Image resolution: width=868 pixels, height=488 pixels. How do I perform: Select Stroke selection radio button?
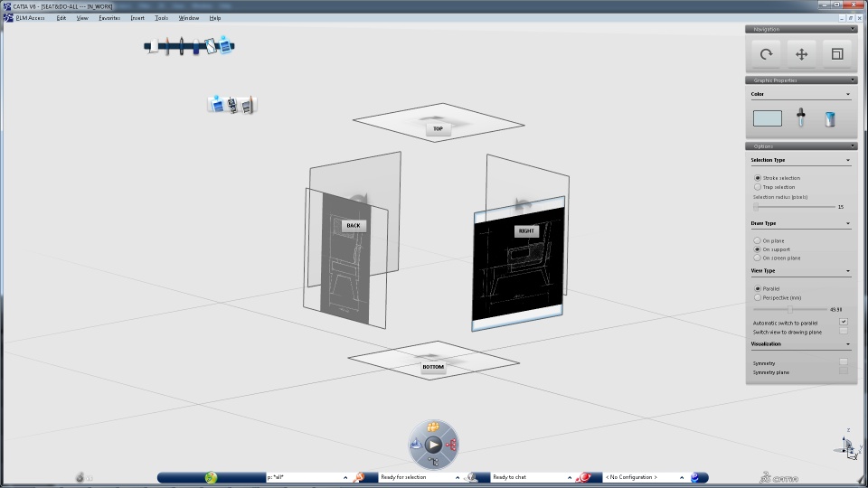pyautogui.click(x=758, y=178)
